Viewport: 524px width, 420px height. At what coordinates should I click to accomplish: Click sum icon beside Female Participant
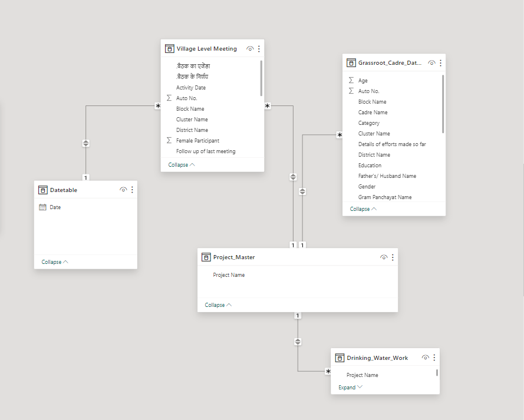coord(169,140)
